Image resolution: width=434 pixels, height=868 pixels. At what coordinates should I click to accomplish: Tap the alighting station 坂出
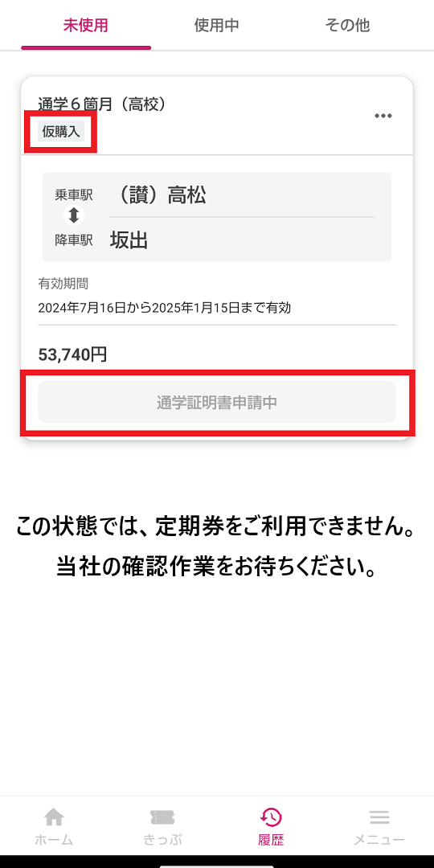tap(129, 240)
